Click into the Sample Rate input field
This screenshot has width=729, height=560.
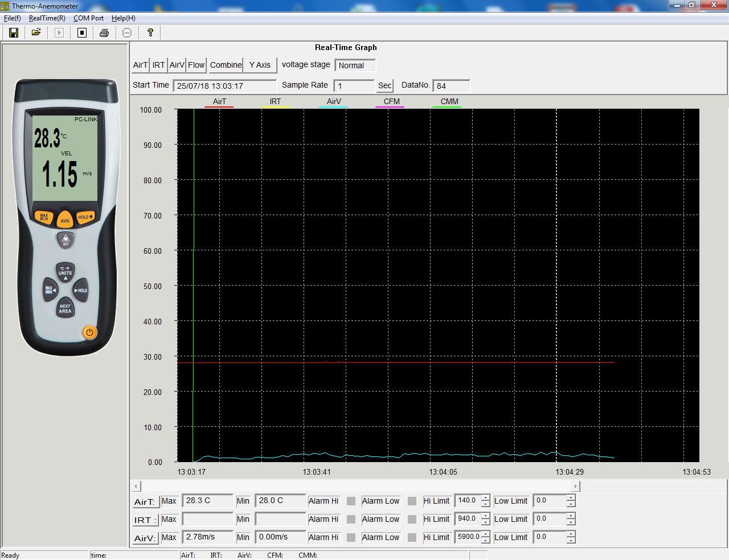pos(354,86)
